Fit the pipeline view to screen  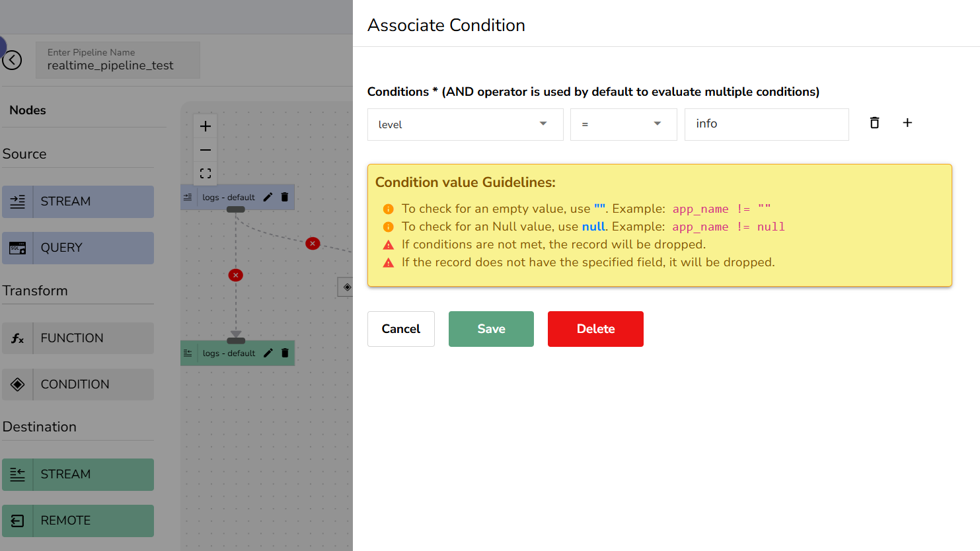206,173
